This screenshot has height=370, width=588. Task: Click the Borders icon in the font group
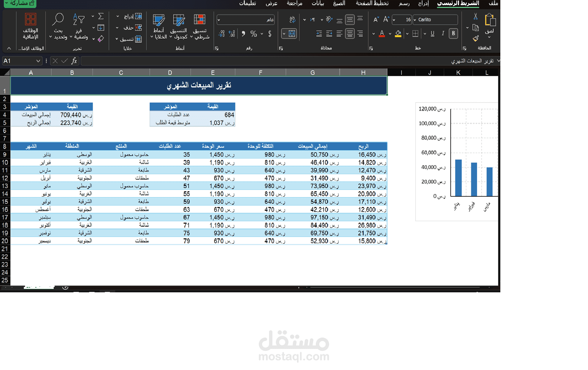click(x=415, y=34)
